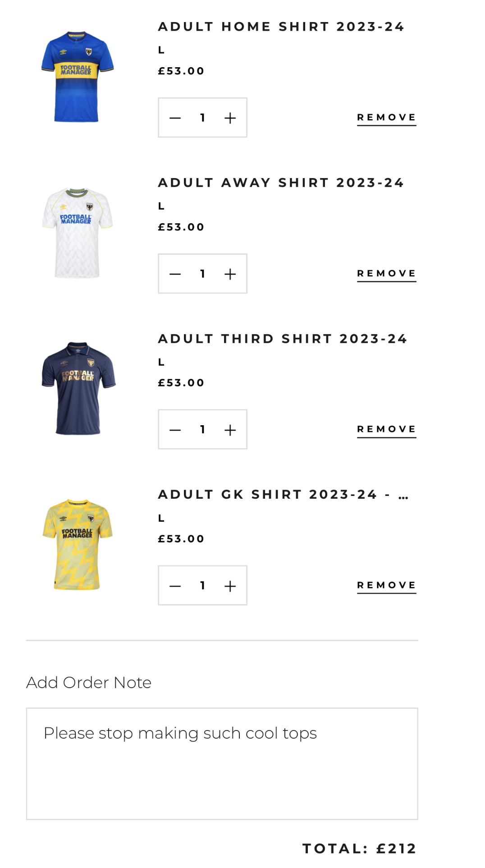Remove the Adult GK Shirt from cart
Image resolution: width=485 pixels, height=868 pixels.
[x=386, y=585]
